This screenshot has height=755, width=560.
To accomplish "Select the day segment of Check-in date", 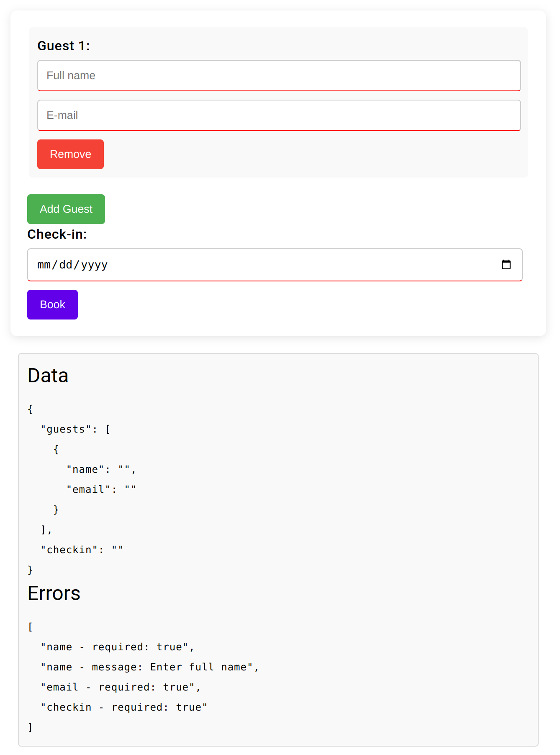I will pyautogui.click(x=65, y=265).
